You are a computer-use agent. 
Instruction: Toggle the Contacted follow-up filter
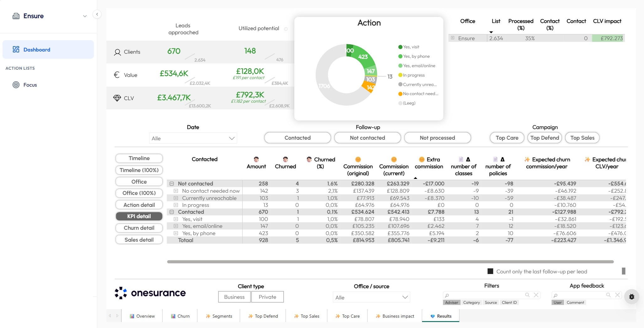point(297,137)
